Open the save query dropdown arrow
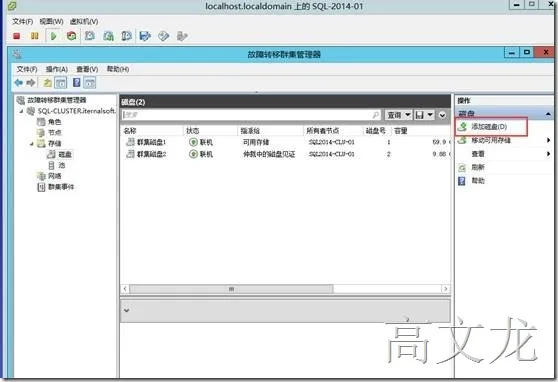 (430, 115)
